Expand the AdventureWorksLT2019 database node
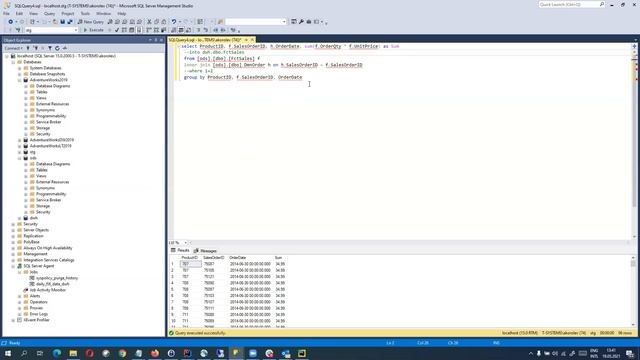Image resolution: width=640 pixels, height=360 pixels. (x=20, y=146)
